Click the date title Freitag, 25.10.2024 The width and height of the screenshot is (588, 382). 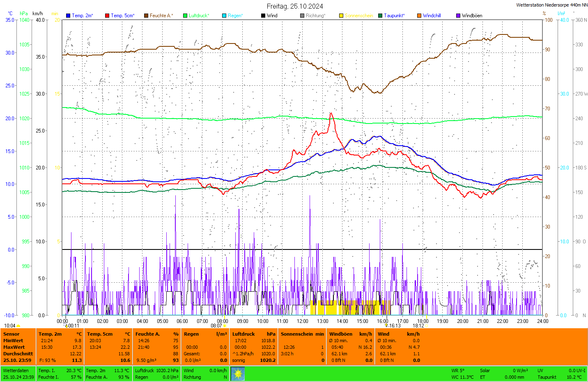pos(295,6)
